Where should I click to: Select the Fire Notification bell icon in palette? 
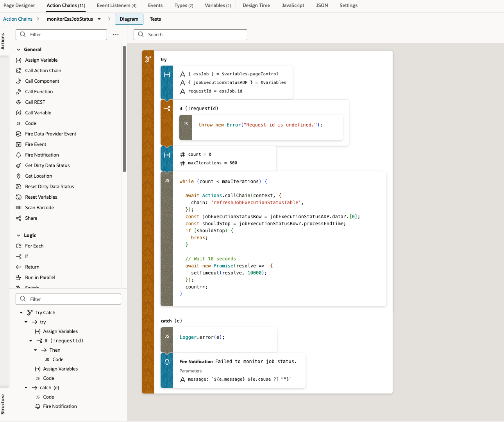[x=18, y=155]
